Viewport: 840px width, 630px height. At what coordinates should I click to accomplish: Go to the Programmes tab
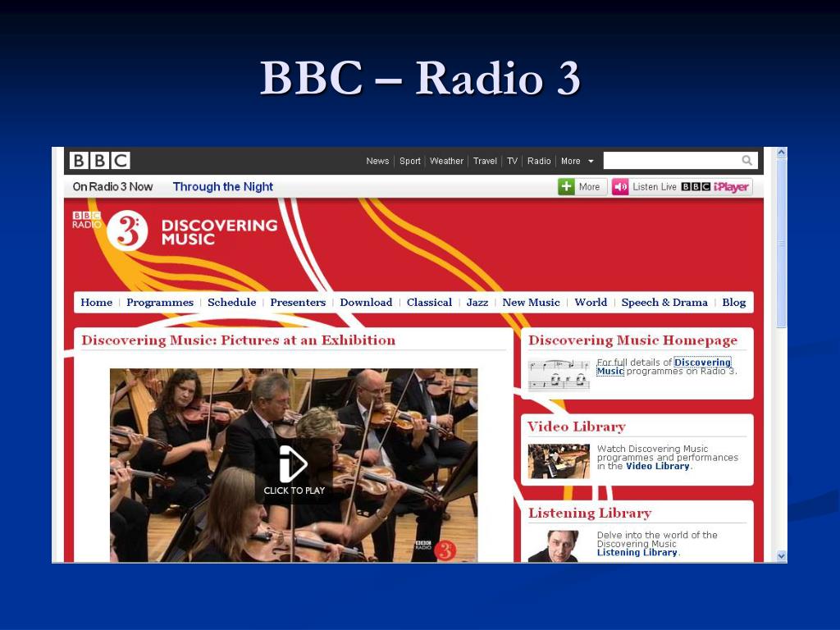coord(160,303)
